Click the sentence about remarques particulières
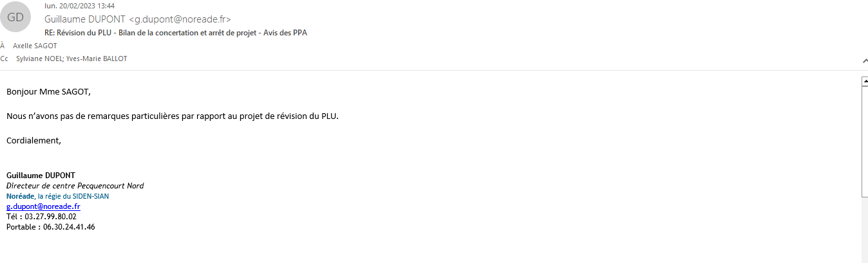868x263 pixels. pos(173,116)
